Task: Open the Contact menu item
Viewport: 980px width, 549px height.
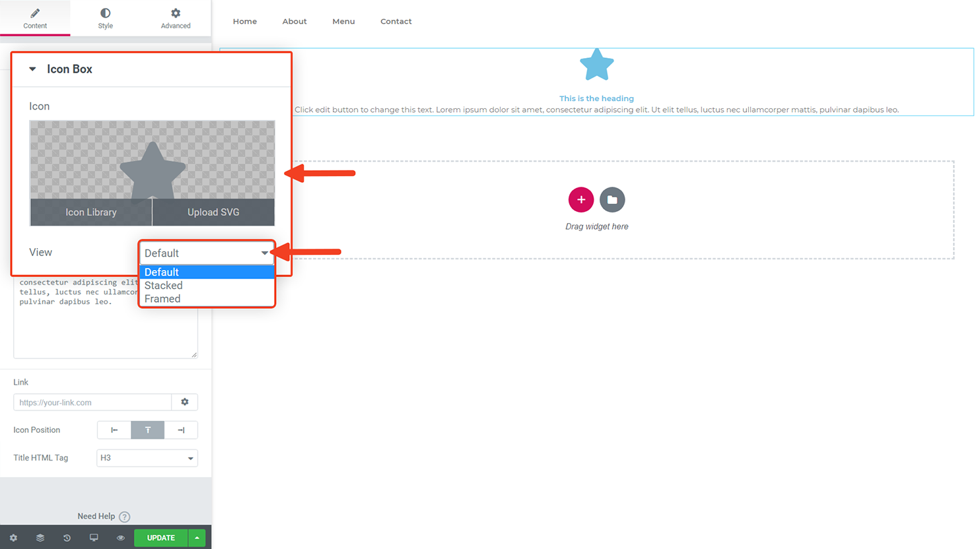Action: click(396, 21)
